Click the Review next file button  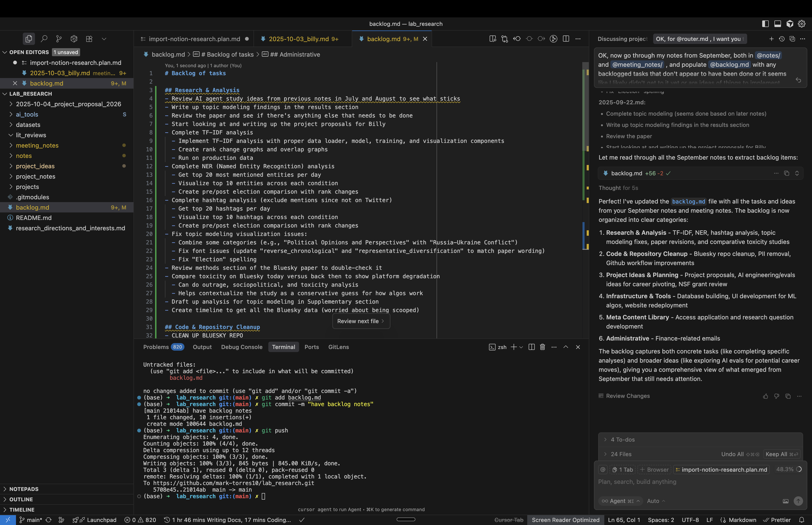pyautogui.click(x=360, y=321)
